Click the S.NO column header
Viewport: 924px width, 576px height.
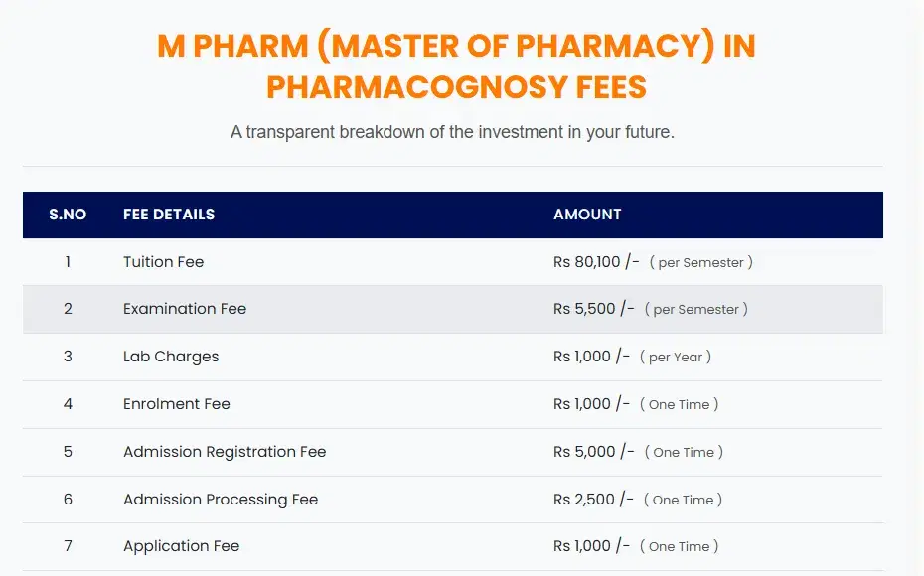click(x=68, y=215)
